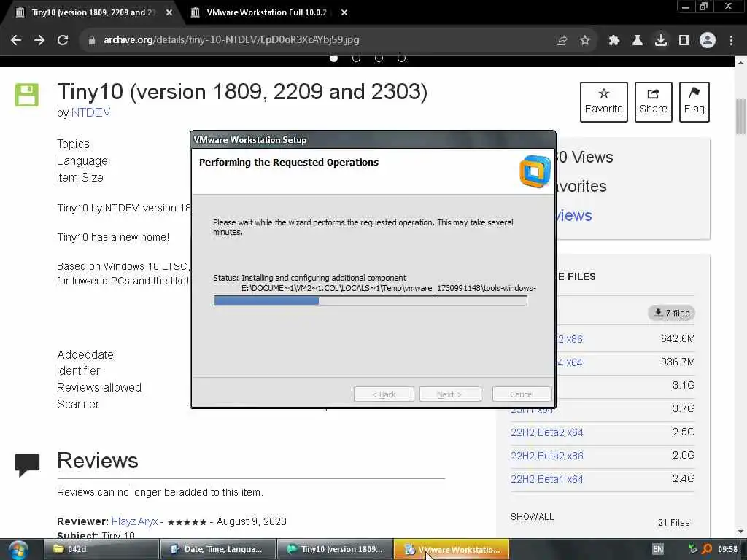
Task: Select the fourth carousel dot
Action: 402,58
